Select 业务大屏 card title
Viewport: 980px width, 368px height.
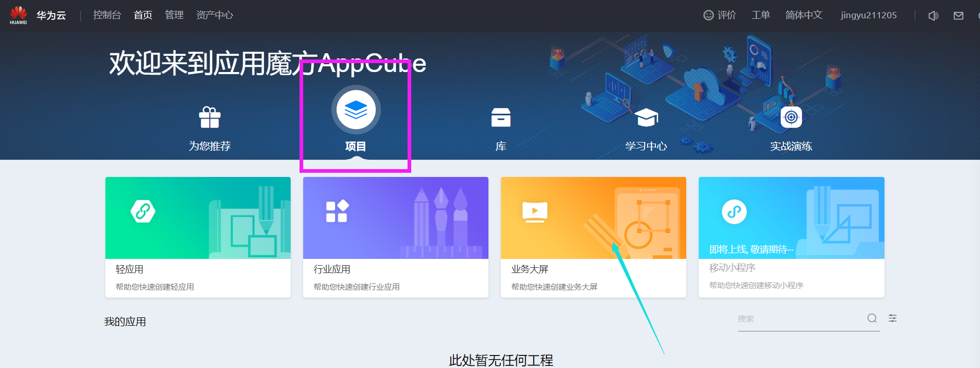point(530,269)
